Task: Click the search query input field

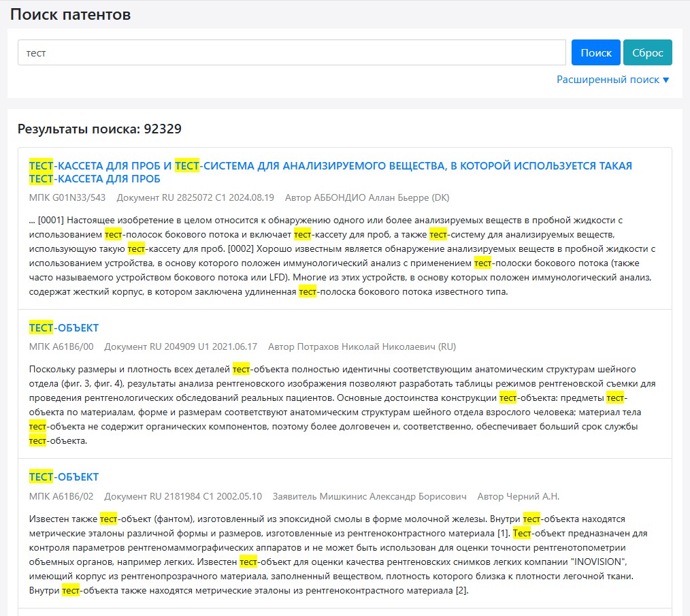Action: coord(291,52)
